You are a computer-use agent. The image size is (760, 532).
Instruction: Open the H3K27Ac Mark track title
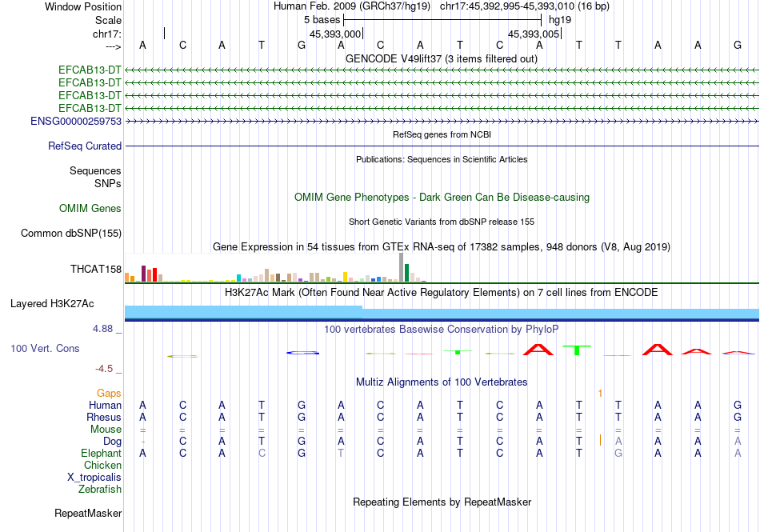442,293
